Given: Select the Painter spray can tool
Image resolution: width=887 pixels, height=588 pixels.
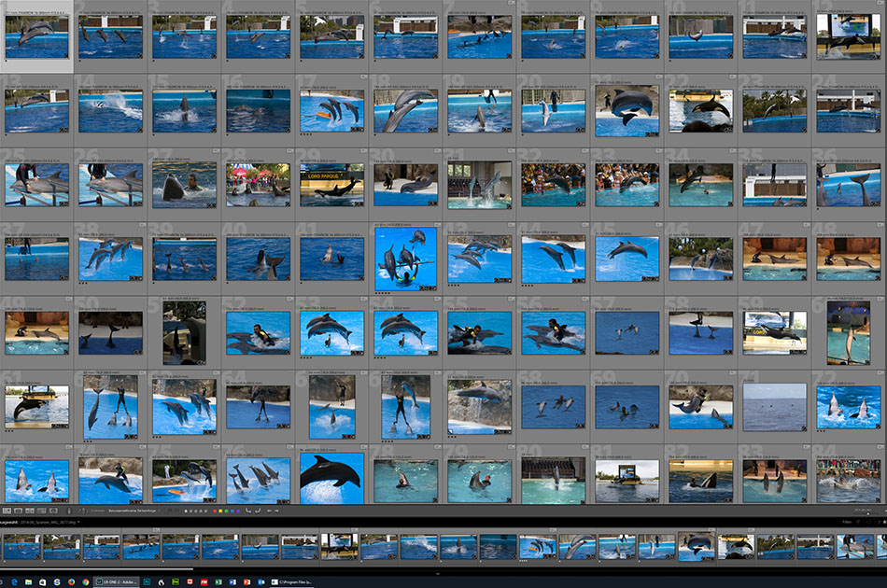Looking at the screenshot, I should click(69, 511).
